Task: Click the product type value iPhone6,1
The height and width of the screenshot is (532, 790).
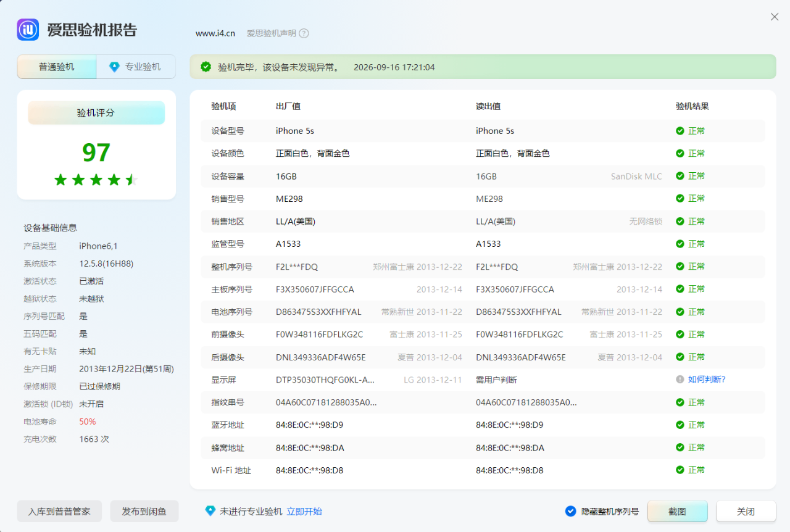Action: tap(98, 246)
